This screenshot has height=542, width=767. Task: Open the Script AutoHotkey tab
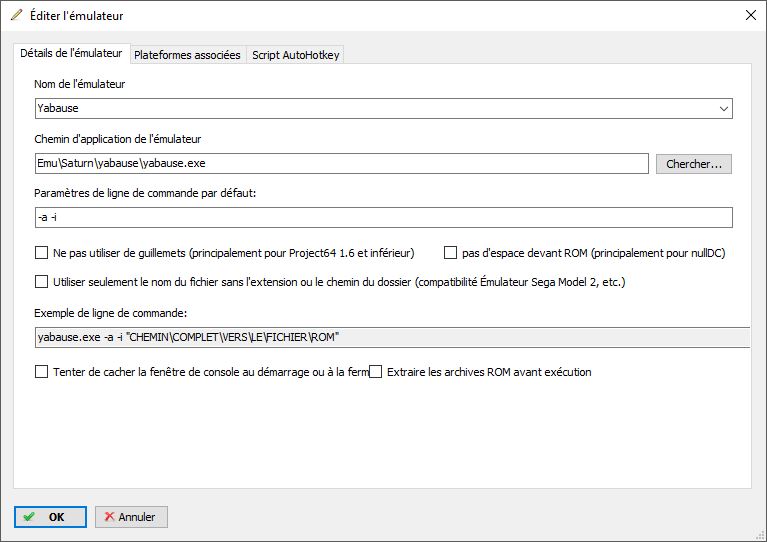[x=295, y=55]
